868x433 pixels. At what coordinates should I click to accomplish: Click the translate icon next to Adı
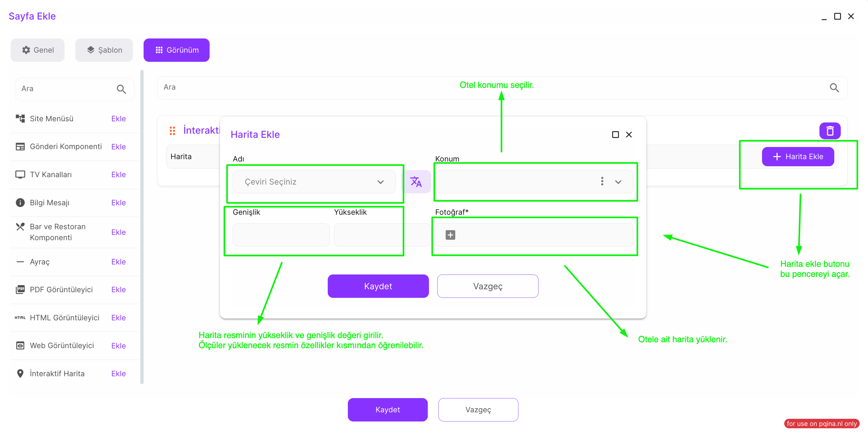(x=416, y=182)
